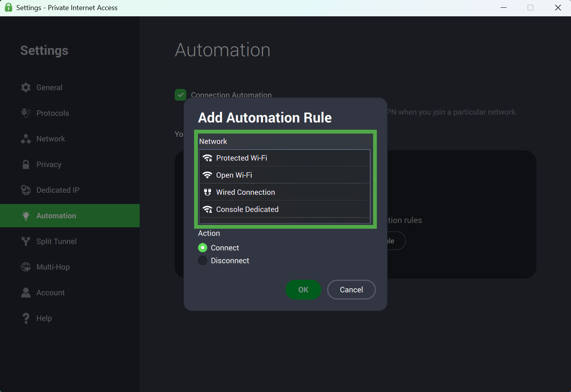This screenshot has height=392, width=571.
Task: Minimize the Settings window
Action: 503,8
